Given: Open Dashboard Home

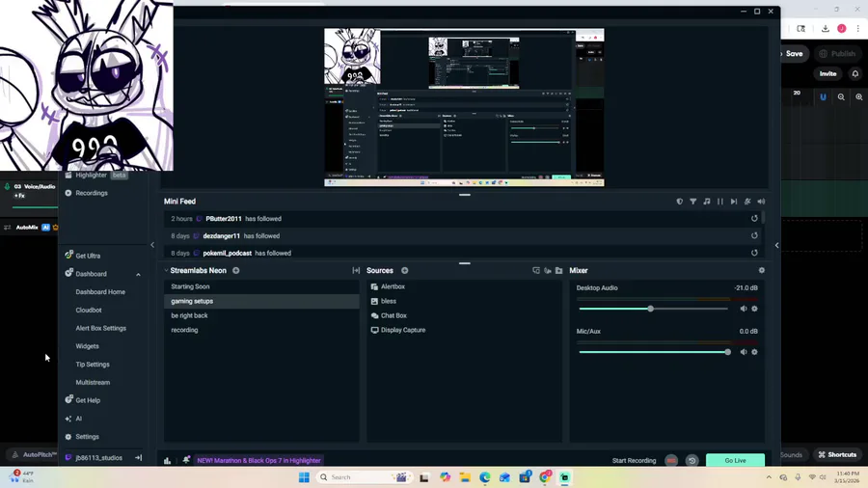Looking at the screenshot, I should pos(100,292).
